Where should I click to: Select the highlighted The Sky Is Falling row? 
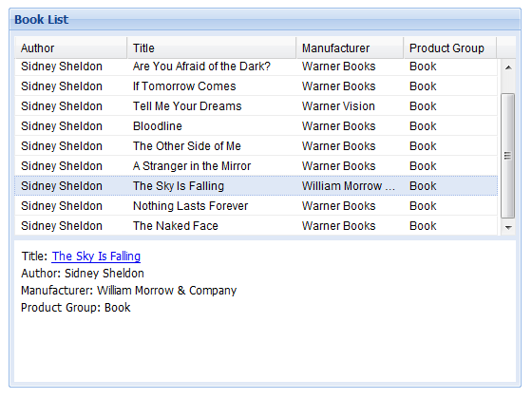[256, 186]
